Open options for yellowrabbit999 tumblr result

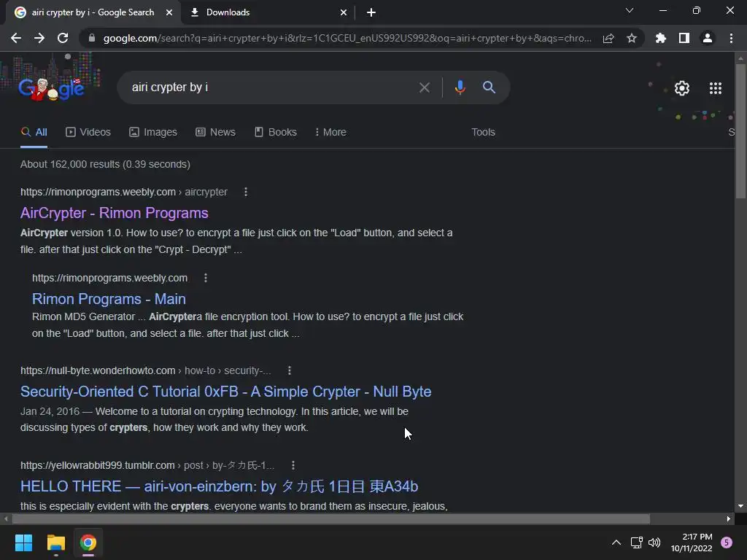[x=293, y=465]
